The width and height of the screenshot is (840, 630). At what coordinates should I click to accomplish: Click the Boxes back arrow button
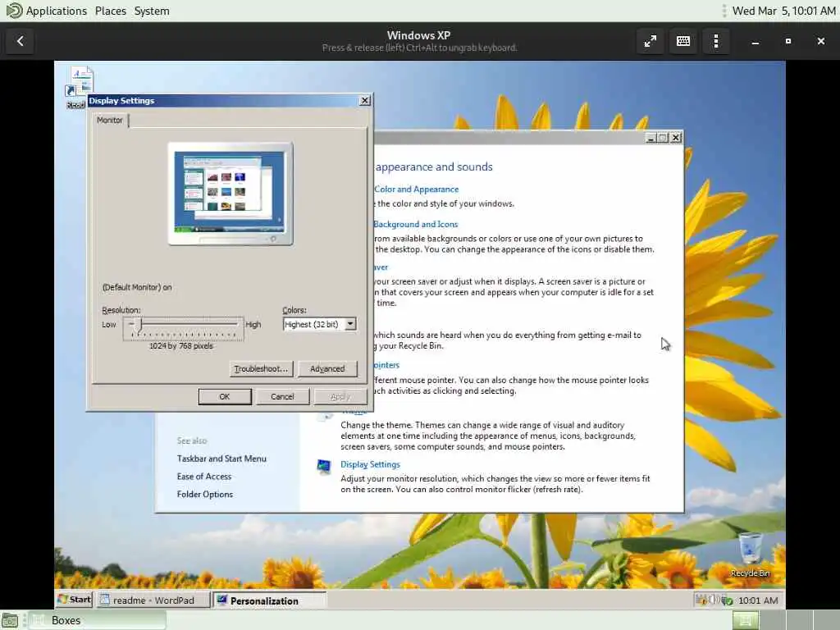point(21,41)
